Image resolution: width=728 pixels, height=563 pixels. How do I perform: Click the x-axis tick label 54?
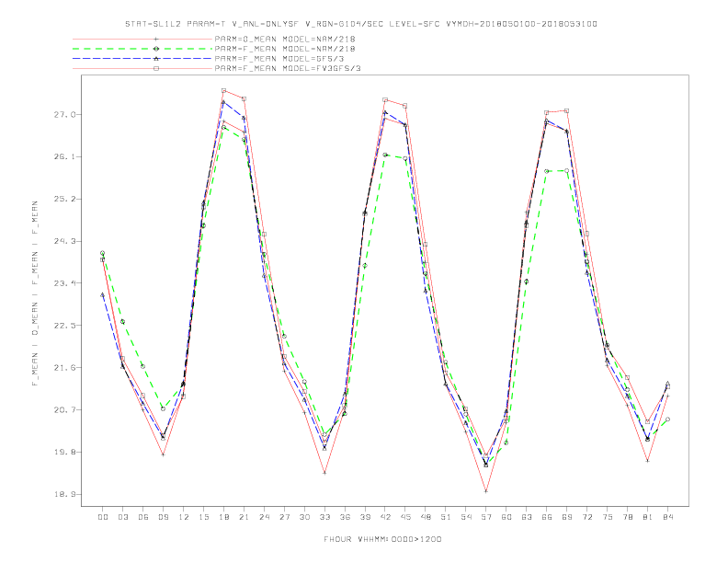click(466, 517)
